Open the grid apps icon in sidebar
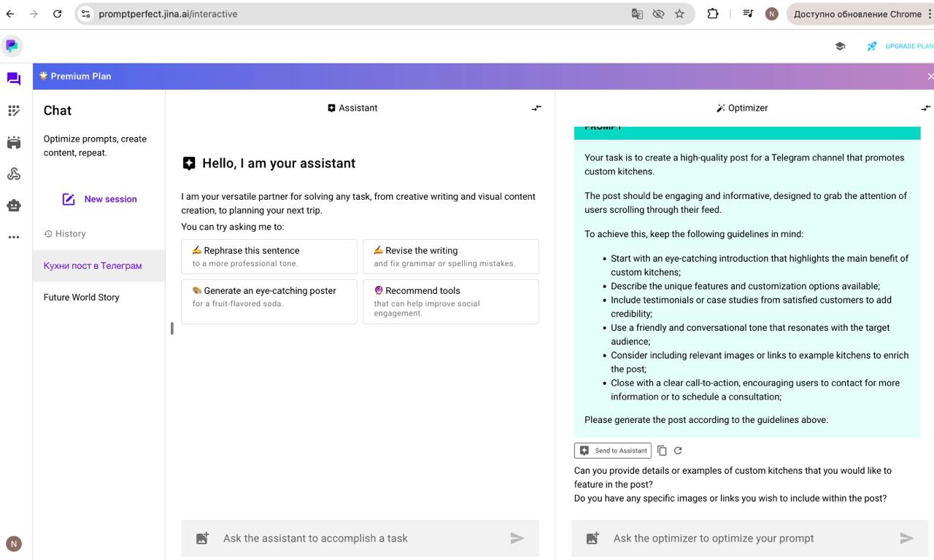This screenshot has height=560, width=934. (x=13, y=111)
